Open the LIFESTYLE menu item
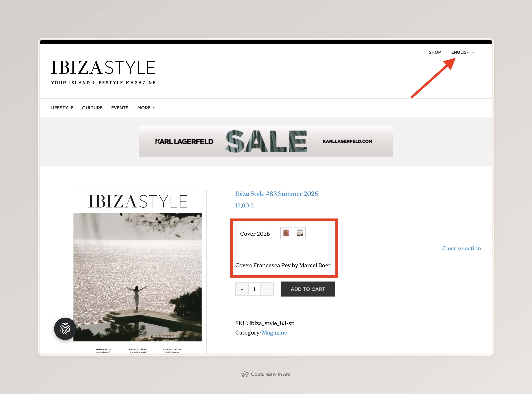This screenshot has width=532, height=394. 62,108
